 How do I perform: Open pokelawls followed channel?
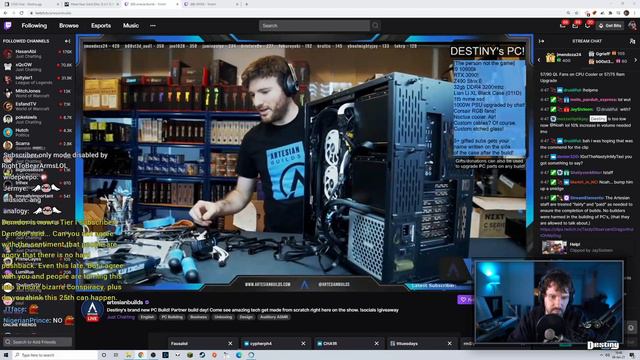38,119
